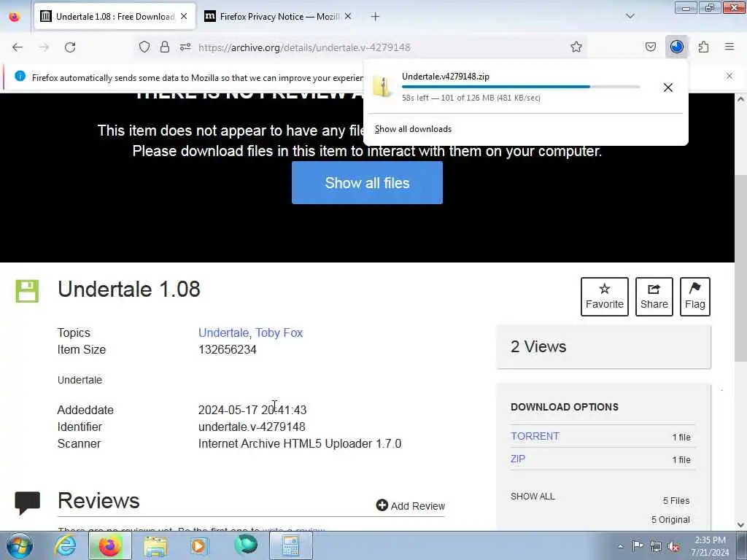This screenshot has width=747, height=560.
Task: Save page to Pocket icon
Action: coord(650,47)
